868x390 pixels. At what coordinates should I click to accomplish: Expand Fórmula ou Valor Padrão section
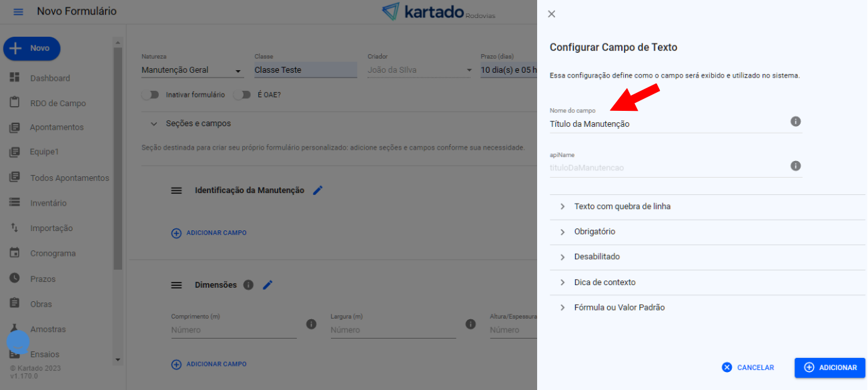click(618, 308)
